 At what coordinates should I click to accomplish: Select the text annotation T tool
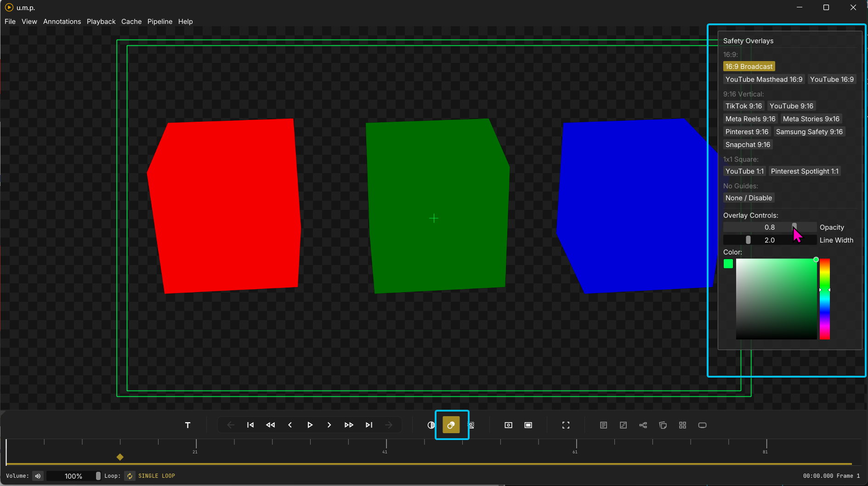click(187, 425)
